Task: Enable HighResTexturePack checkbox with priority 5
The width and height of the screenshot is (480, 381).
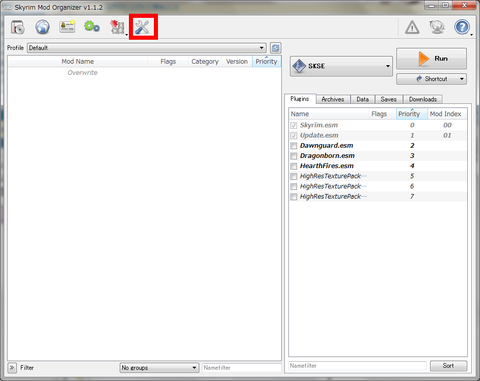Action: [x=293, y=176]
